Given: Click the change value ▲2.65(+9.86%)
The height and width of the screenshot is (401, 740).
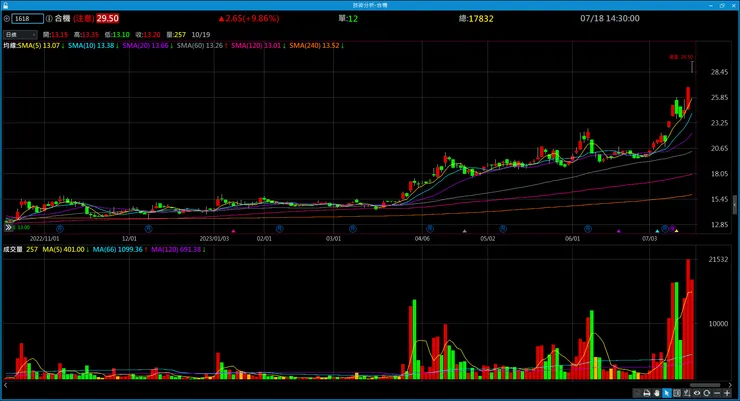Looking at the screenshot, I should 248,18.
